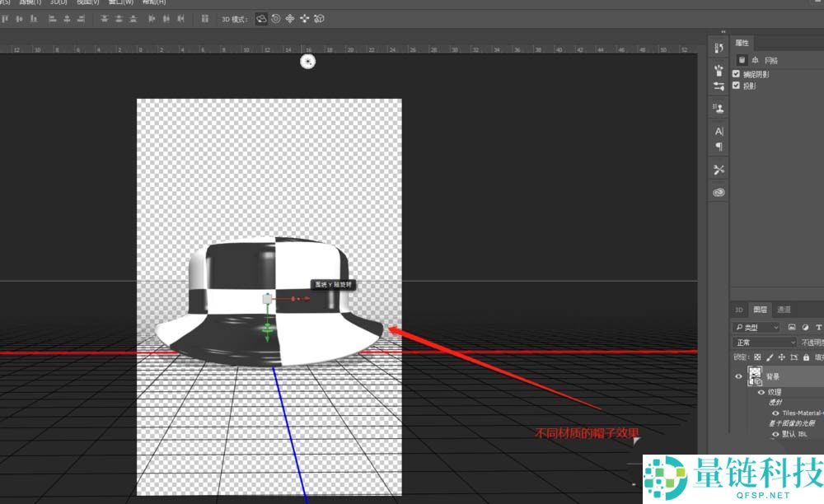Screen dimensions: 824x504
Task: Hide the 背景 layer via eye icon
Action: (x=738, y=376)
